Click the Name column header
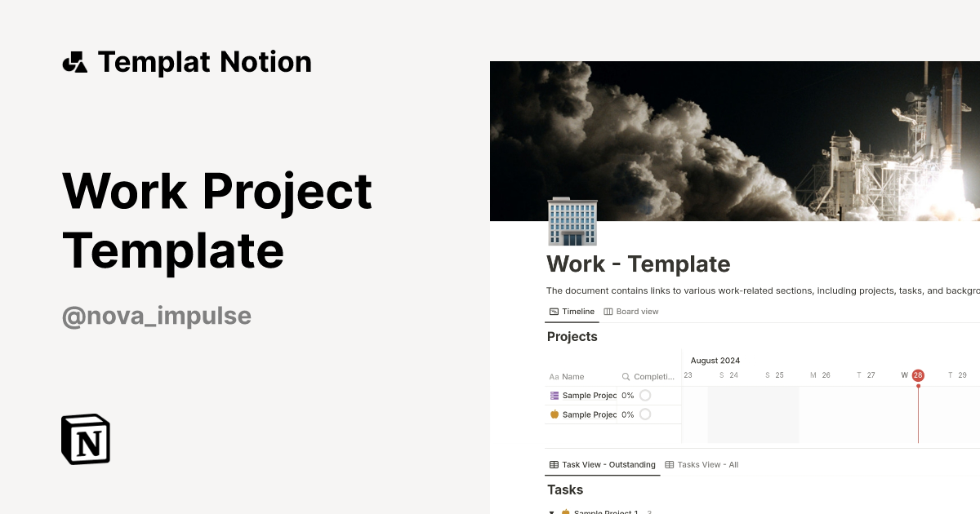980x514 pixels. pos(572,376)
